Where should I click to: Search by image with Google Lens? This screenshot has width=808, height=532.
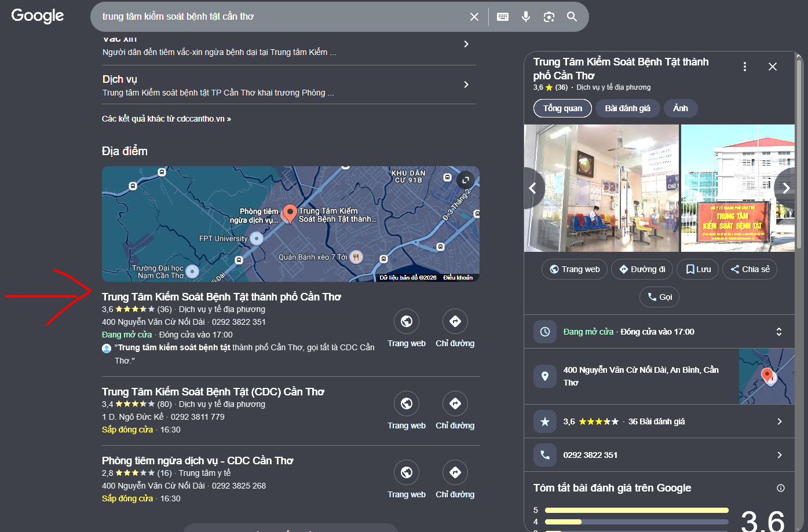(549, 17)
